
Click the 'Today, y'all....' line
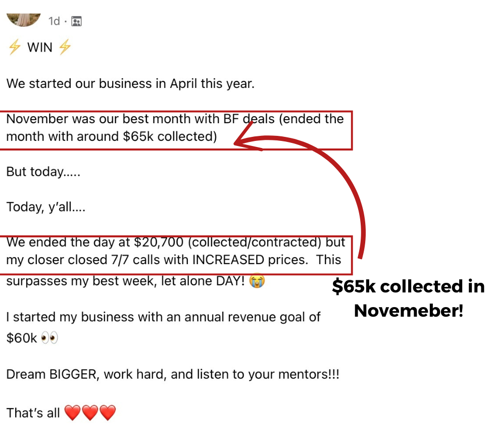(x=46, y=208)
